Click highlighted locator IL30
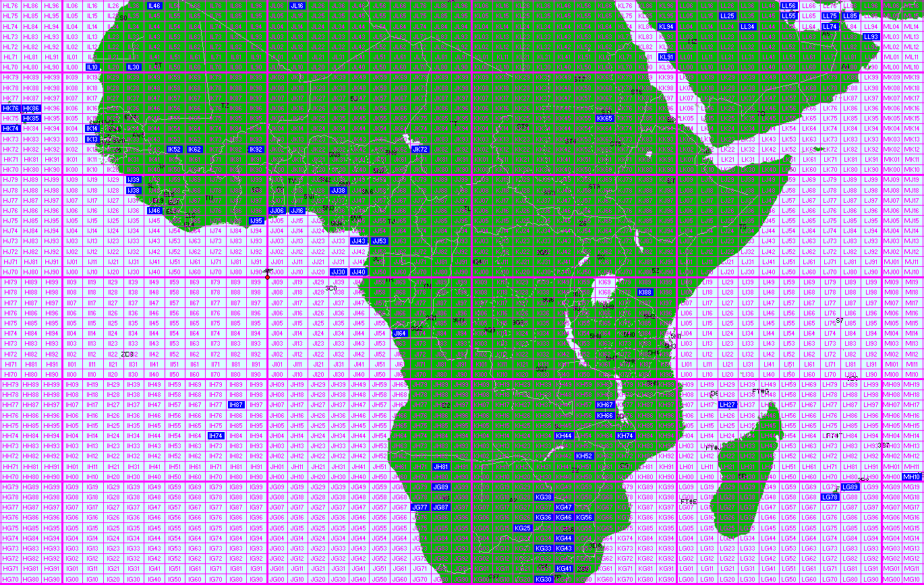Viewport: 924px width, 585px height. coord(134,67)
